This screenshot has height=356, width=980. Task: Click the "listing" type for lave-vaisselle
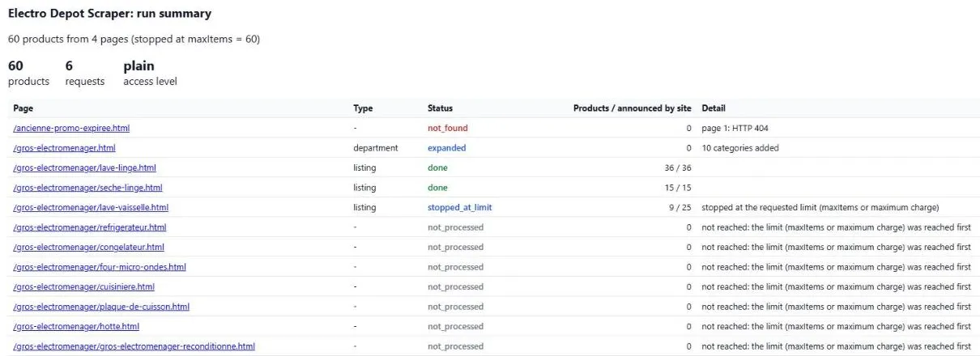click(x=364, y=207)
